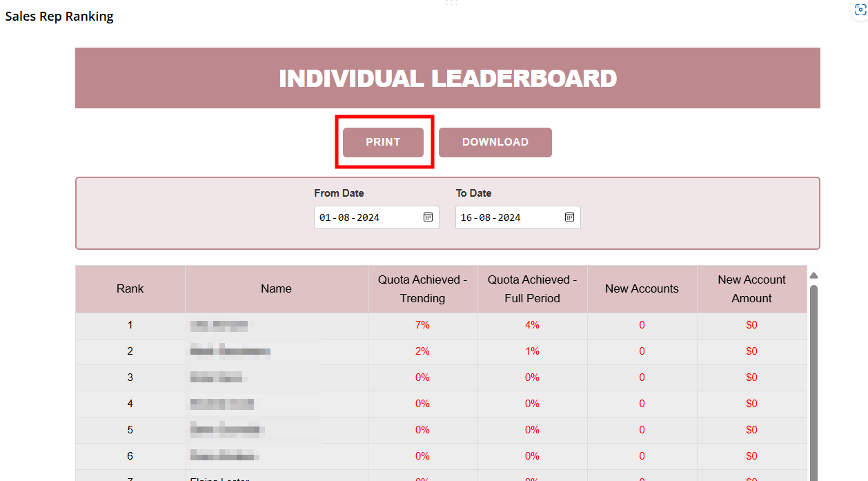Screen dimensions: 868x481
Task: Click the capture icon in top-right corner
Action: coord(859,10)
